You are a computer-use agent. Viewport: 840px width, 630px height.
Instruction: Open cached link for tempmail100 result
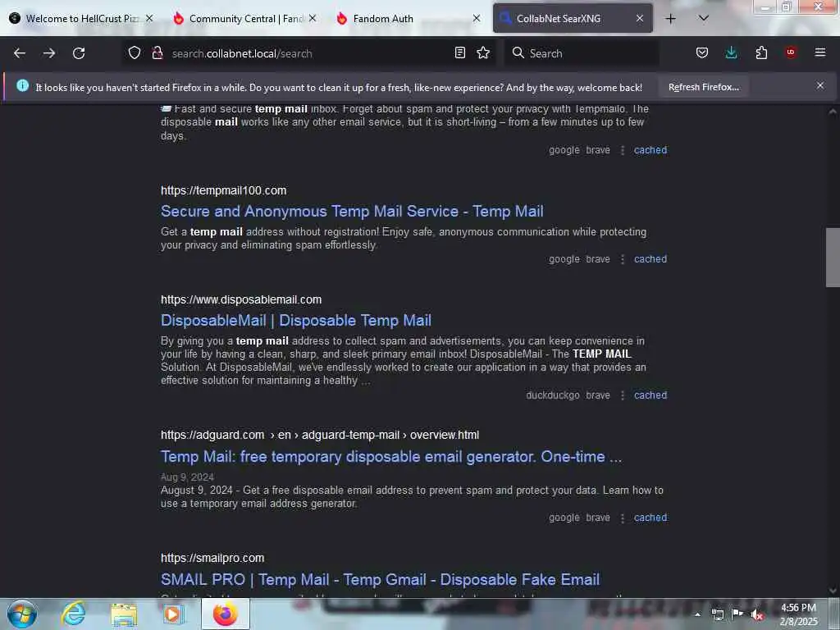tap(651, 258)
